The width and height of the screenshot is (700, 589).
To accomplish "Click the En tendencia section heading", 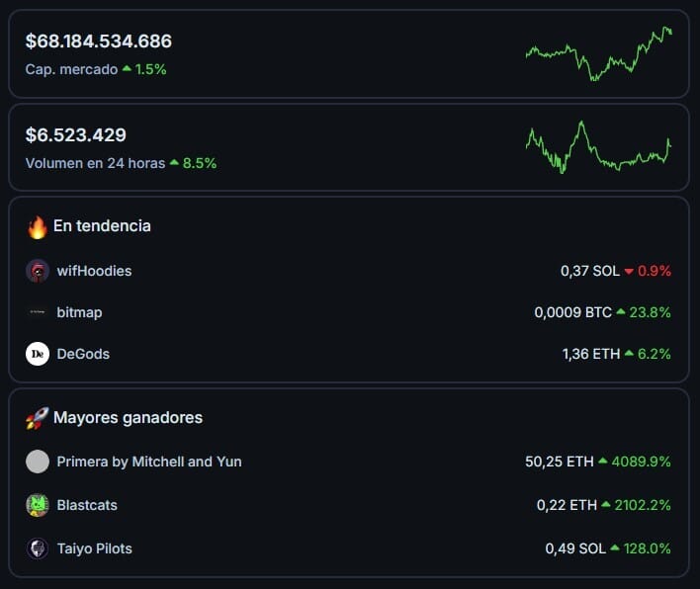I will coord(102,226).
